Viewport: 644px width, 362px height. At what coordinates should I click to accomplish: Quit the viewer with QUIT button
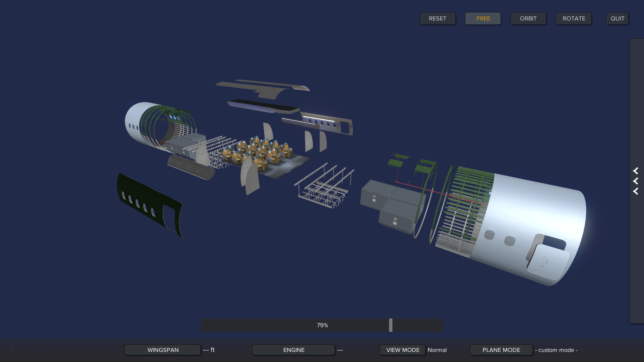tap(617, 18)
